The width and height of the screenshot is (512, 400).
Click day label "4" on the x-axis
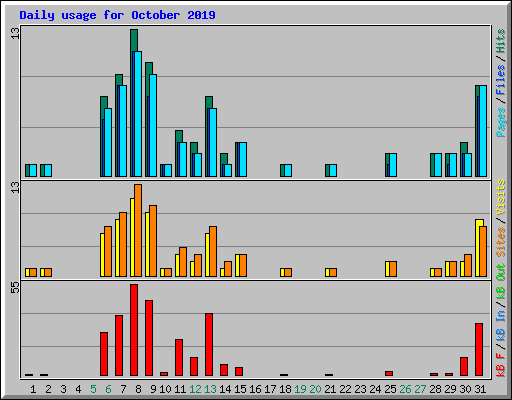[78, 389]
